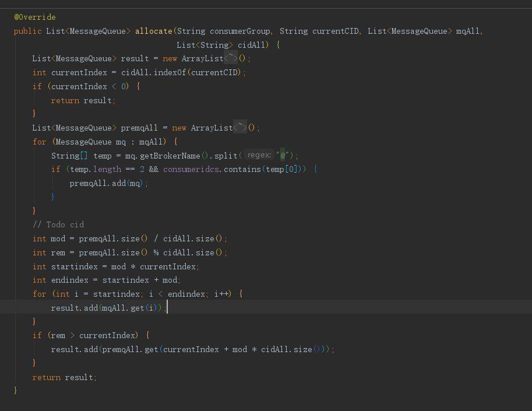532x411 pixels.
Task: Click the final return result statement
Action: coord(64,377)
